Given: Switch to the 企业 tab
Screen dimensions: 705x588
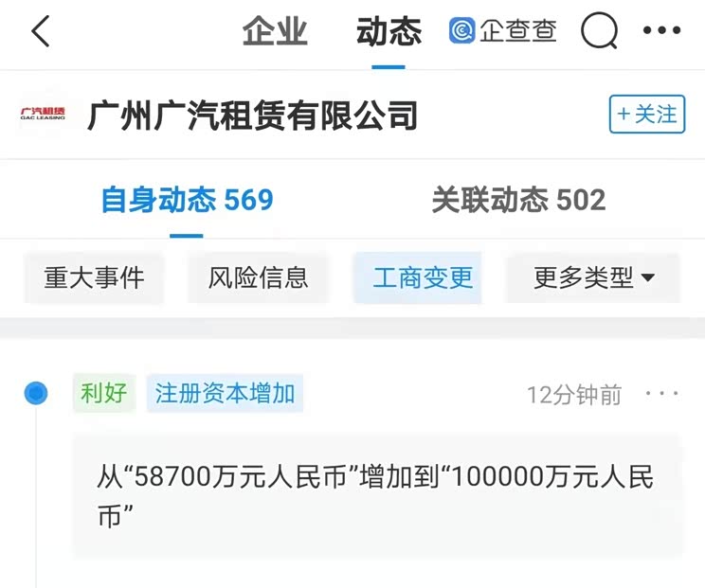Looking at the screenshot, I should point(275,31).
